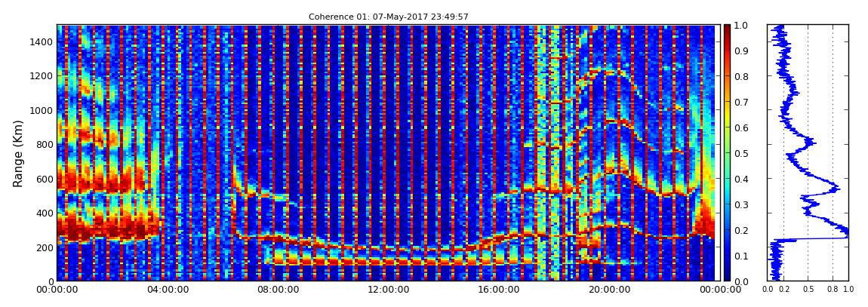Screen dimensions: 868x307
Task: Click the colorbar label 0.3
Action: click(740, 204)
